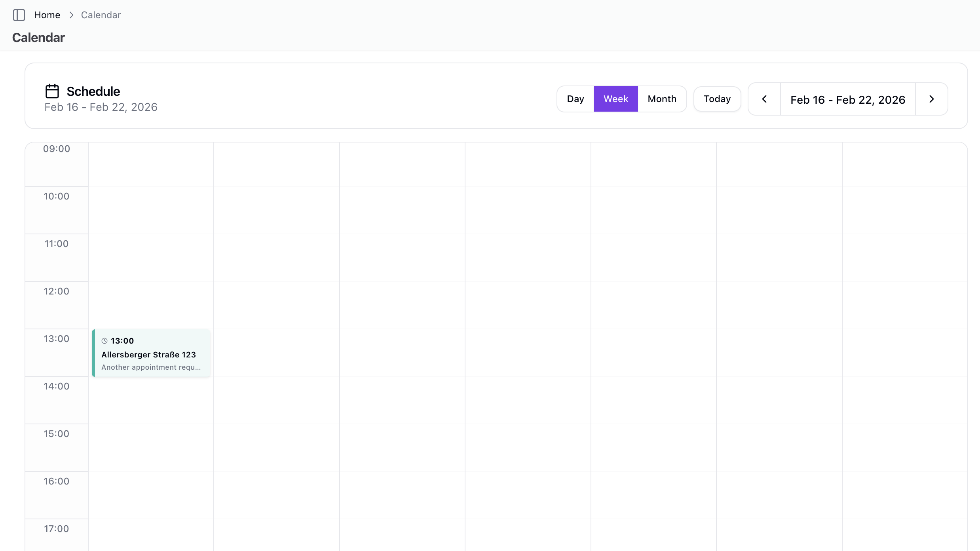Image resolution: width=980 pixels, height=551 pixels.
Task: Click the 15:00 time label
Action: [57, 434]
